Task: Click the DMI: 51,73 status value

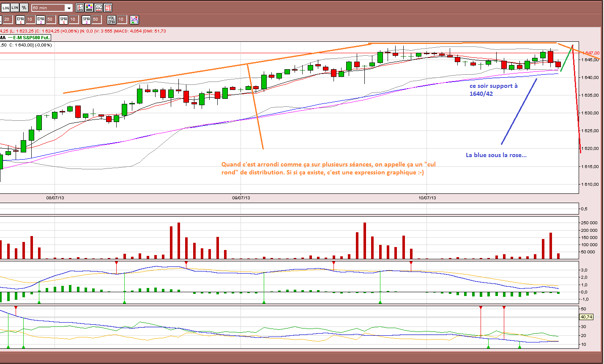Action: click(155, 31)
